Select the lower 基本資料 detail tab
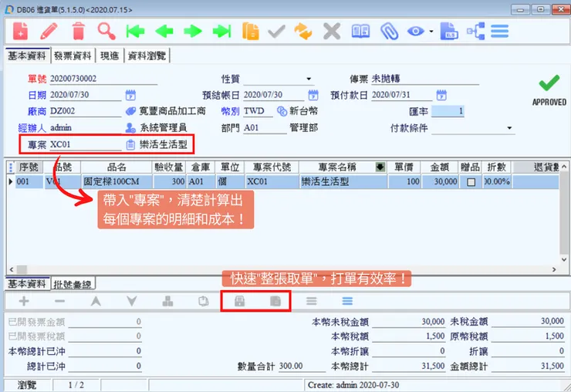 point(27,284)
